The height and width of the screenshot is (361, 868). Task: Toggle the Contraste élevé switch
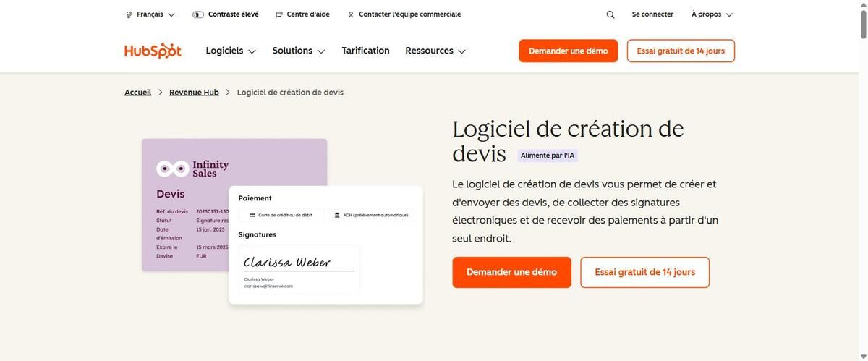point(198,14)
